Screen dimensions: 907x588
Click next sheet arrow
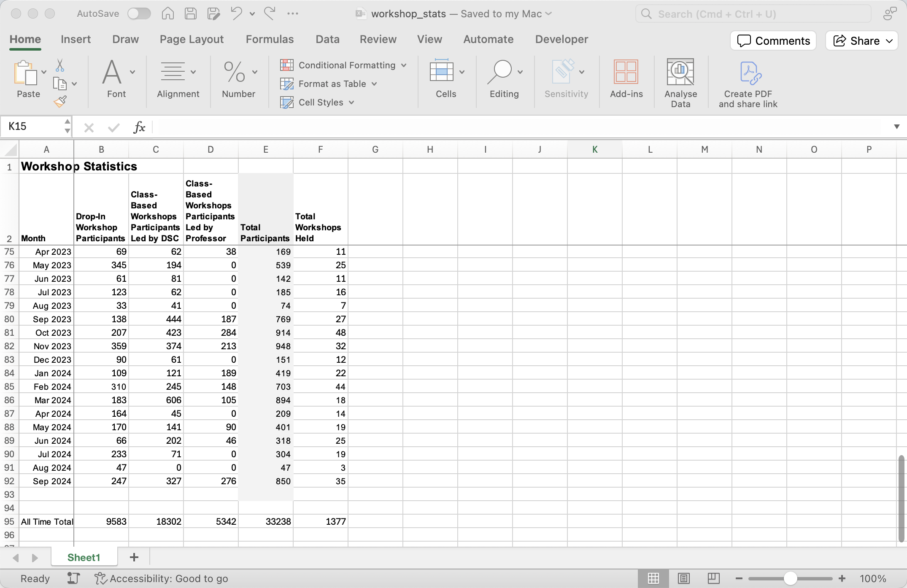[x=35, y=558]
